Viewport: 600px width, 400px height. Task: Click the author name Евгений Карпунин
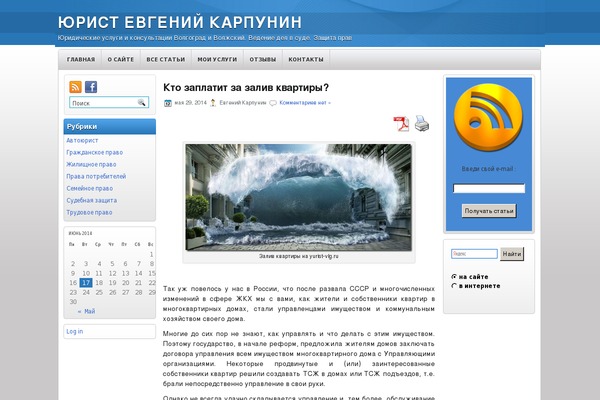(x=243, y=103)
